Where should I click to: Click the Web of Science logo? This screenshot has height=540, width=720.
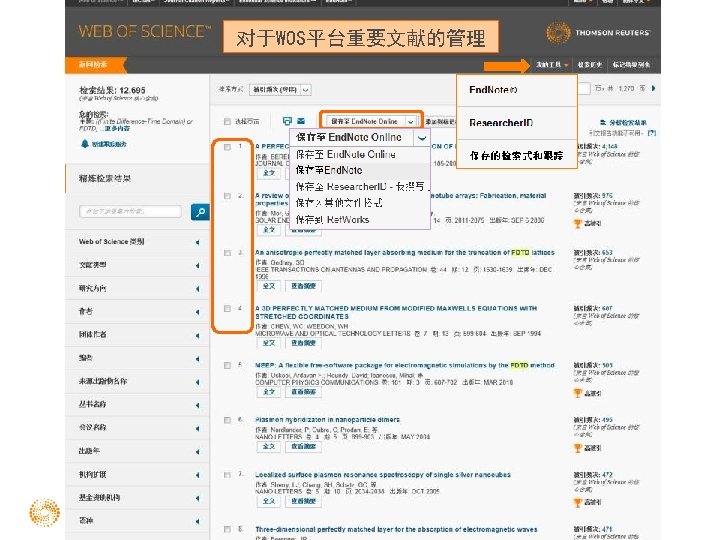coord(145,32)
